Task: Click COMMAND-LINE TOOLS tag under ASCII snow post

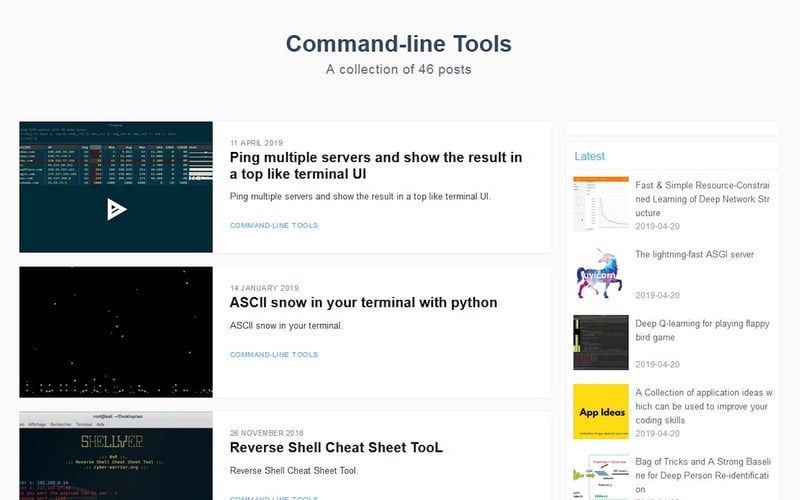Action: point(274,354)
